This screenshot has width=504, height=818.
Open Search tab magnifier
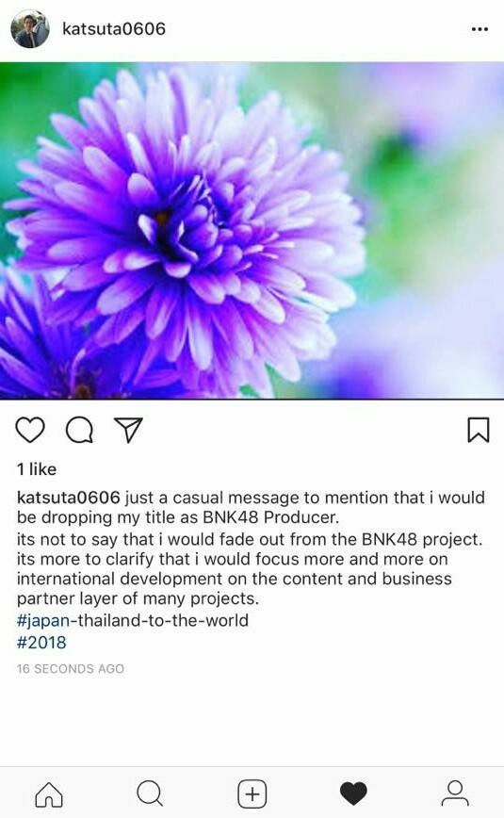150,793
